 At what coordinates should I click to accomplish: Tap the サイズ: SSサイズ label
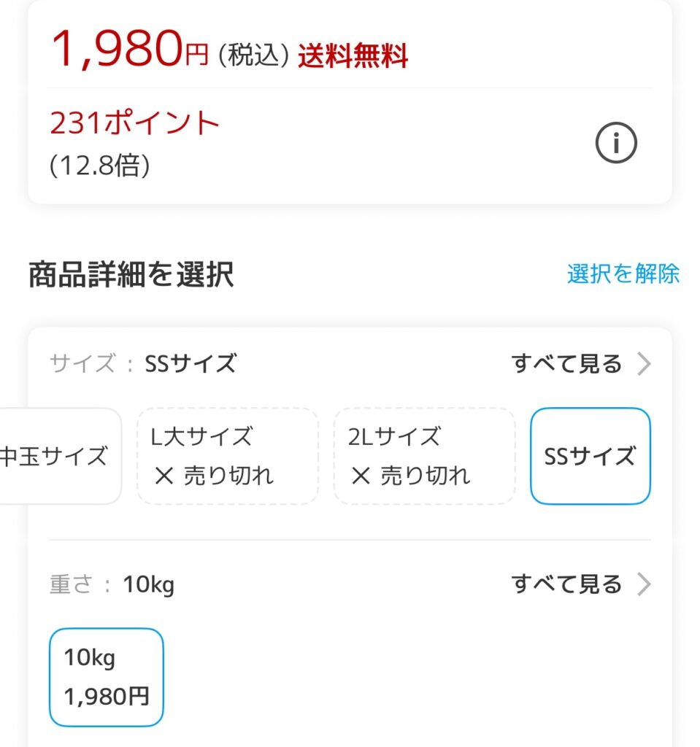(x=143, y=363)
